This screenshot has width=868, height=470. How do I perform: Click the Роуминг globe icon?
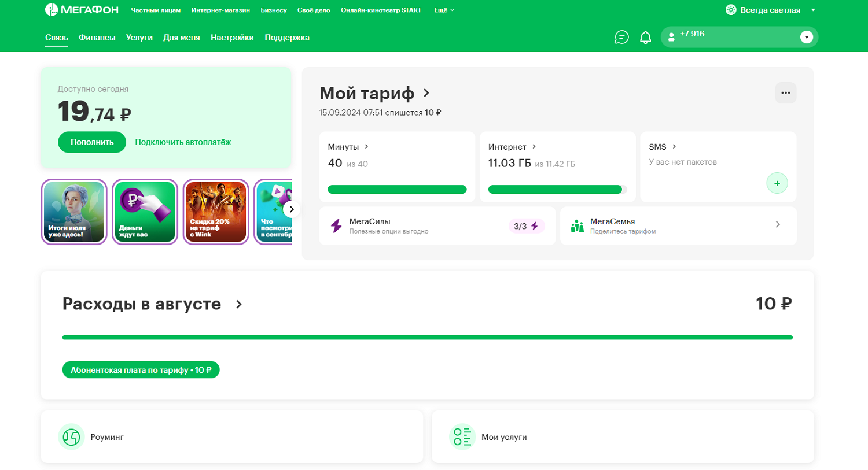tap(71, 437)
